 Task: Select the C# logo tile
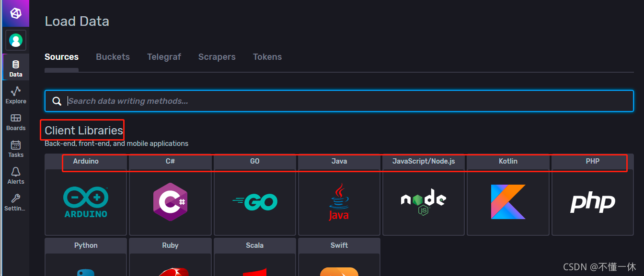click(170, 202)
